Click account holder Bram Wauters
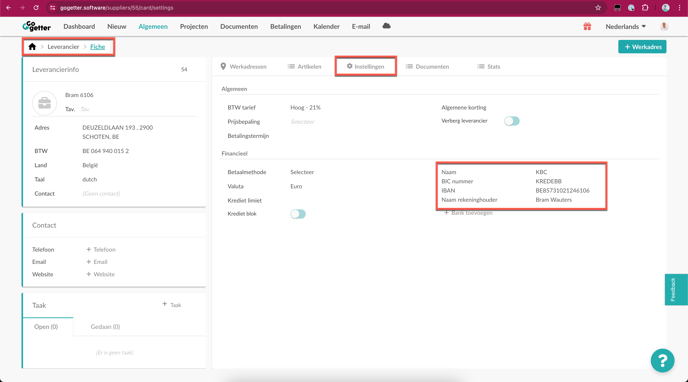Image resolution: width=688 pixels, height=382 pixels. click(554, 200)
